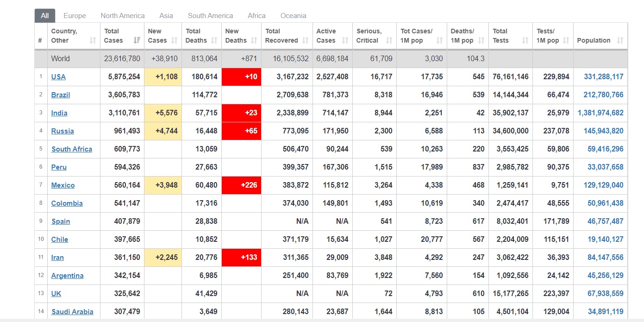Viewport: 644px width, 322px height.
Task: Click the Total Tests sort arrows
Action: [525, 41]
